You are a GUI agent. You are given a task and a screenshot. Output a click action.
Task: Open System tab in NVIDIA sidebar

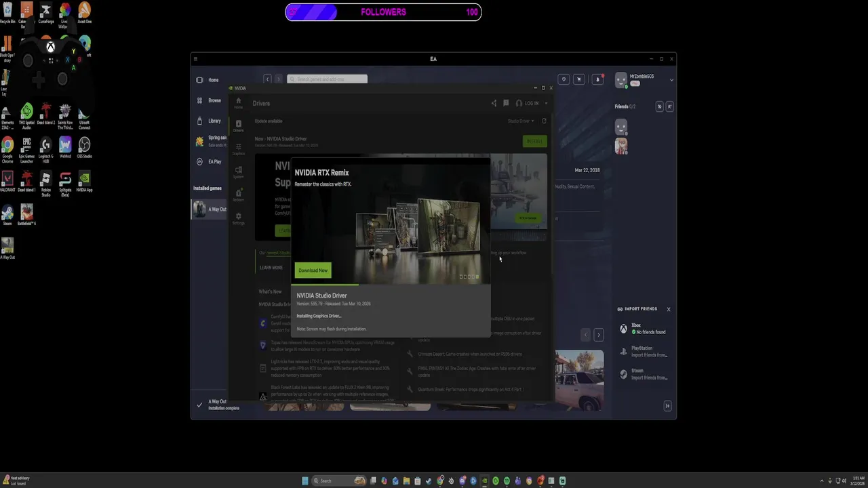[x=238, y=172]
